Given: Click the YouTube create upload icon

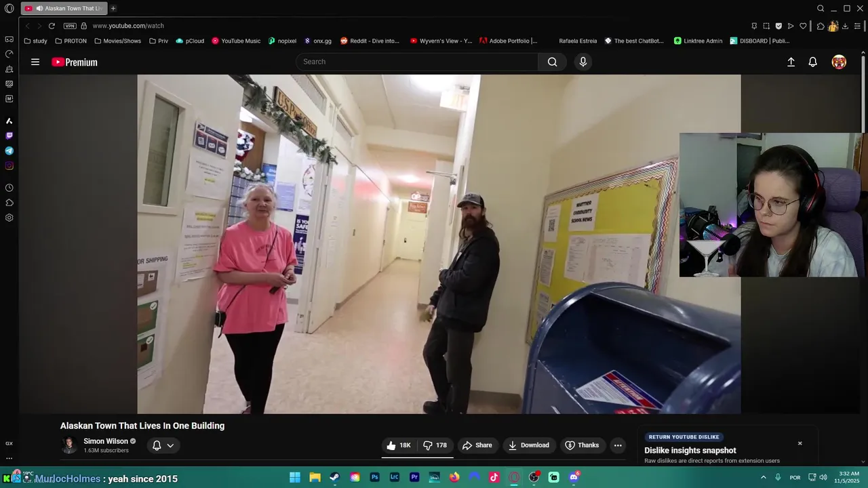Looking at the screenshot, I should (791, 62).
